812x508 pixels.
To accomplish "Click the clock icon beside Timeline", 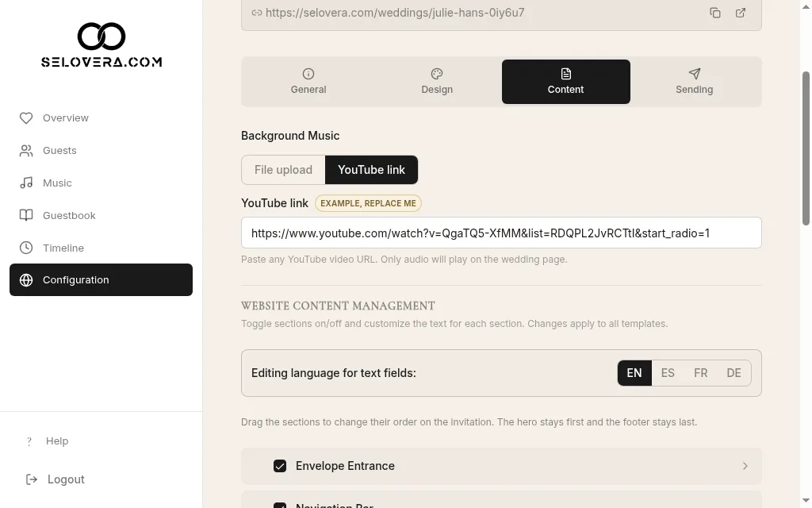I will click(x=26, y=248).
